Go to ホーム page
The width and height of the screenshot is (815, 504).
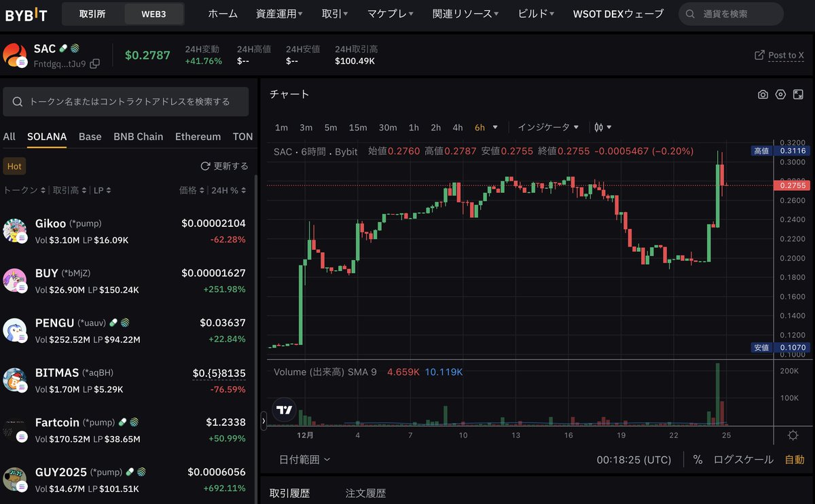click(223, 14)
